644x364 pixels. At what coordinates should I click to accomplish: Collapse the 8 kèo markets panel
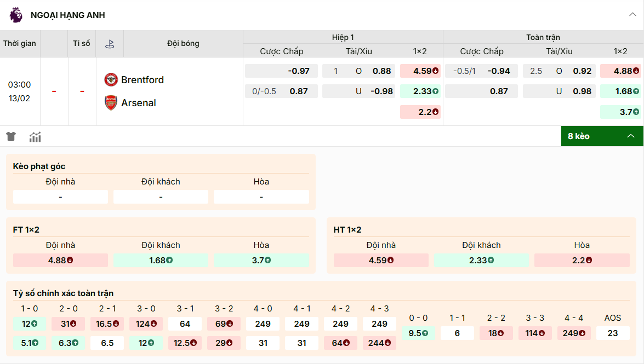point(630,136)
